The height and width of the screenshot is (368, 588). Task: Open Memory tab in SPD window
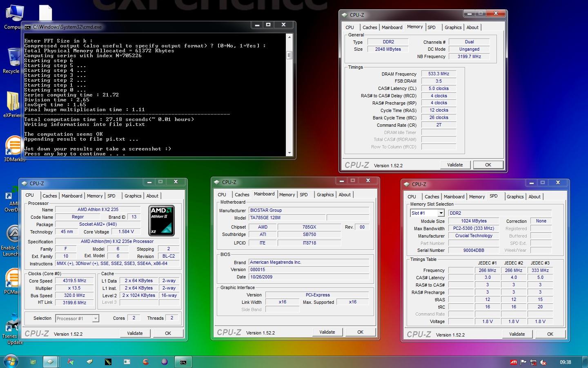point(477,197)
